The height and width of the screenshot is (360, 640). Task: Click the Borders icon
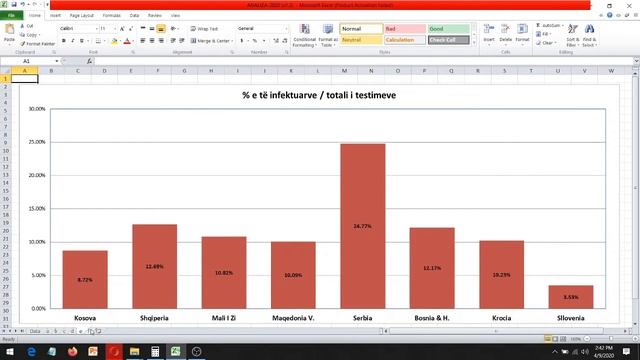[98, 41]
